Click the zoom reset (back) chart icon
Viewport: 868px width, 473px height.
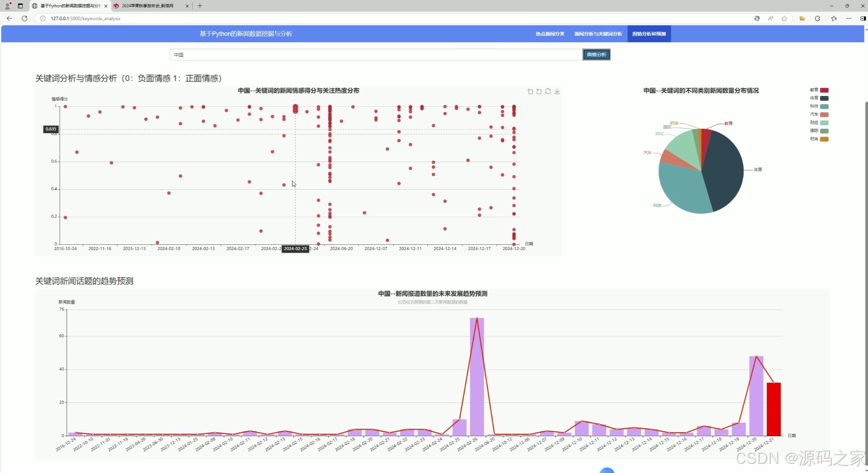click(x=539, y=92)
